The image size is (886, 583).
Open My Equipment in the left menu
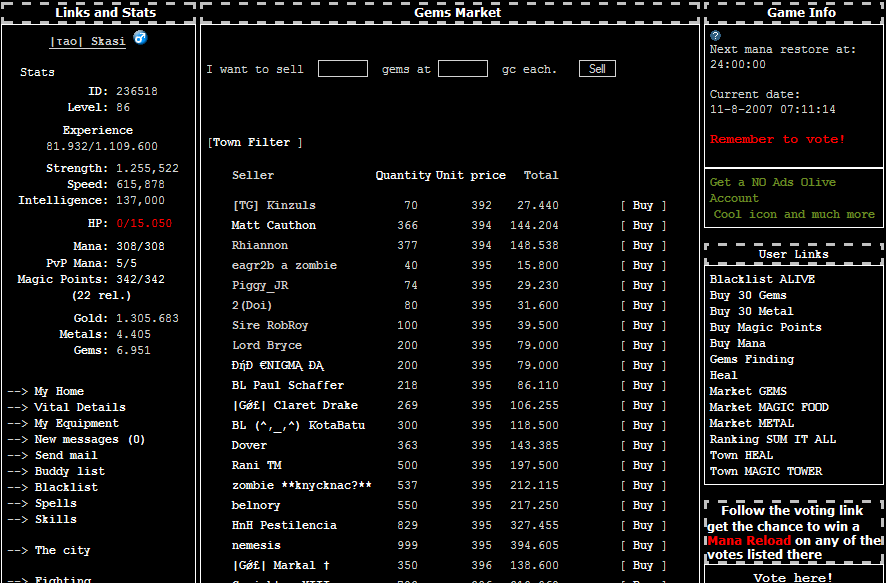pos(76,424)
